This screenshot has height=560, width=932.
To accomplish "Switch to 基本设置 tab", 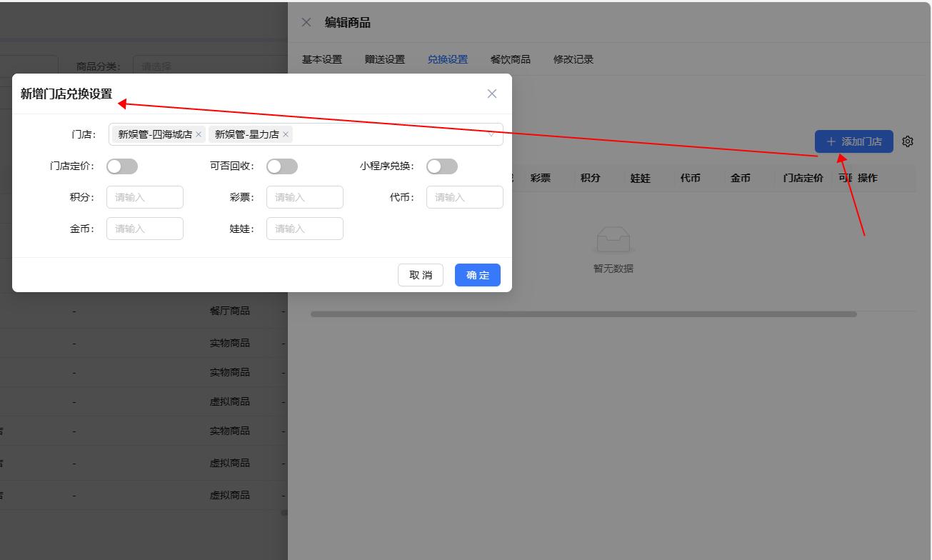I will tap(322, 59).
